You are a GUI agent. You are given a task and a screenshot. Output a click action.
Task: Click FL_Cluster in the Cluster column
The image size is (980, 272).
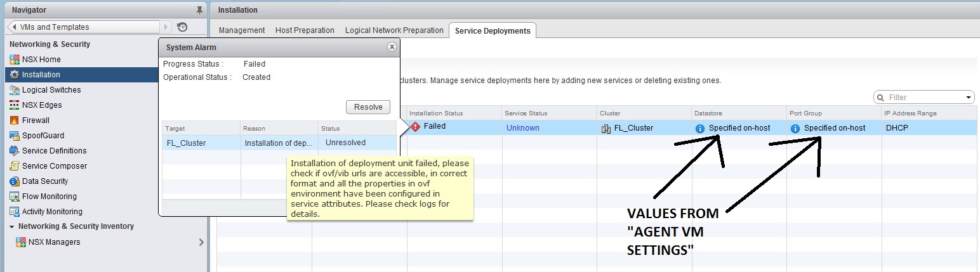point(633,128)
